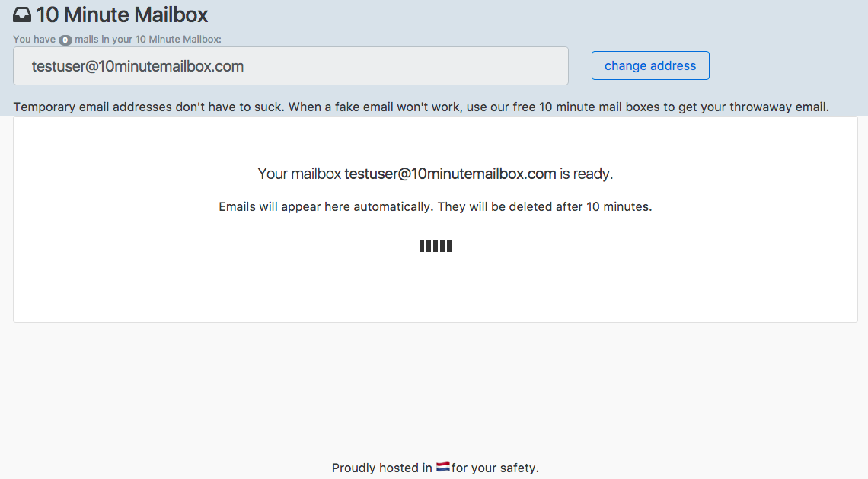868x479 pixels.
Task: Click the 'Proudly hosted in' footer text
Action: point(382,468)
